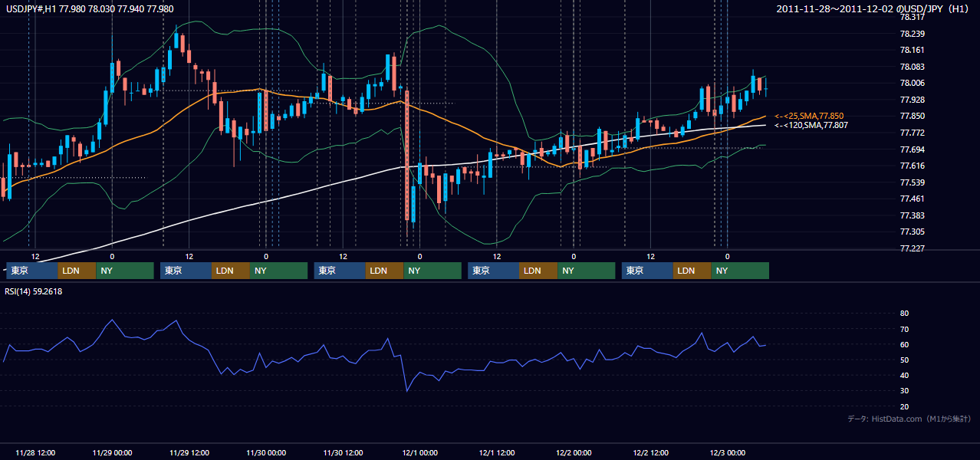Click price axis value 77.539
Screen dimensions: 980x460
[912, 182]
